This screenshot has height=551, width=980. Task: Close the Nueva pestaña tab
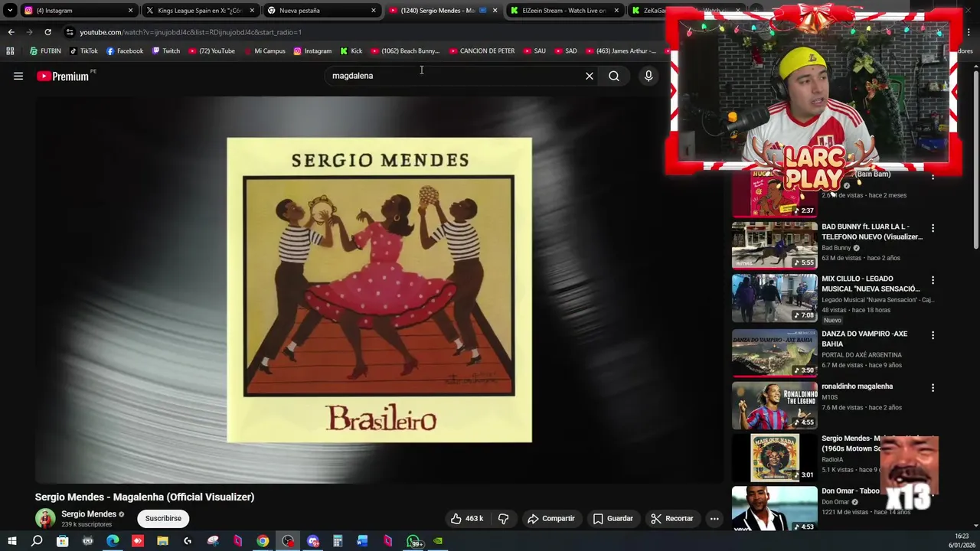pyautogui.click(x=374, y=11)
